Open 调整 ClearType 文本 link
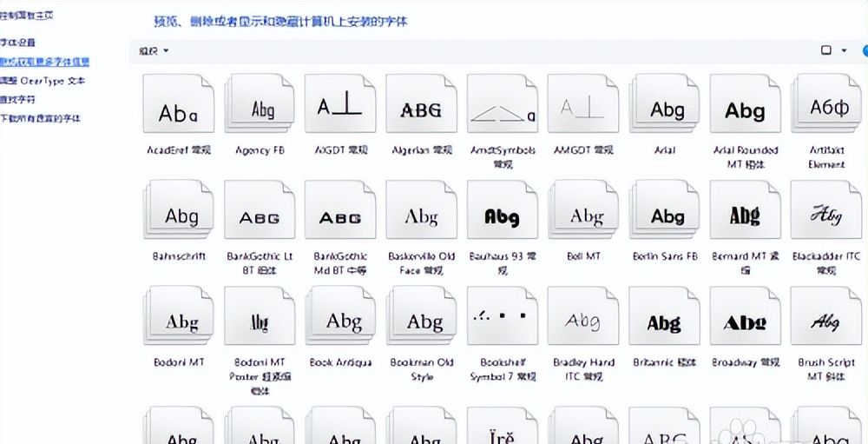The width and height of the screenshot is (868, 444). [43, 81]
